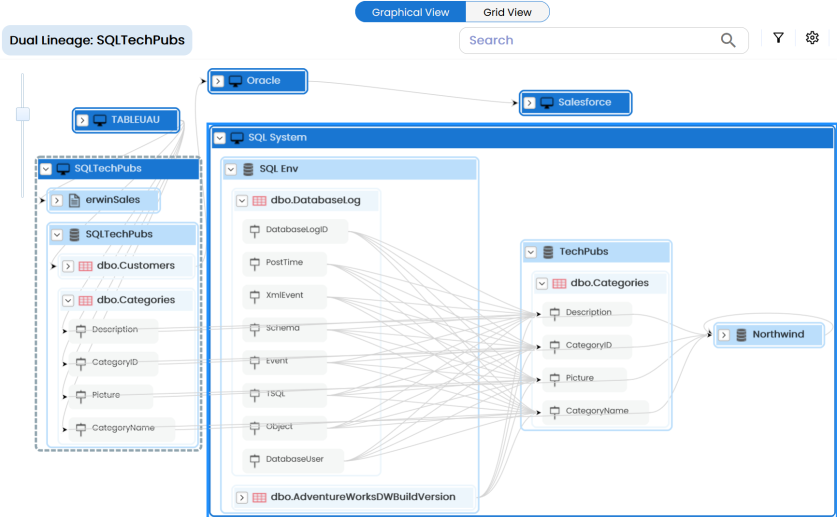Select TechPubs CategoryID column
This screenshot has width=837, height=517.
(x=587, y=346)
